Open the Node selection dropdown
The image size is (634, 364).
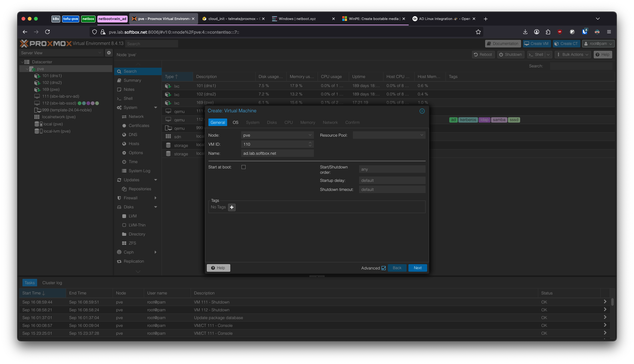click(x=310, y=135)
